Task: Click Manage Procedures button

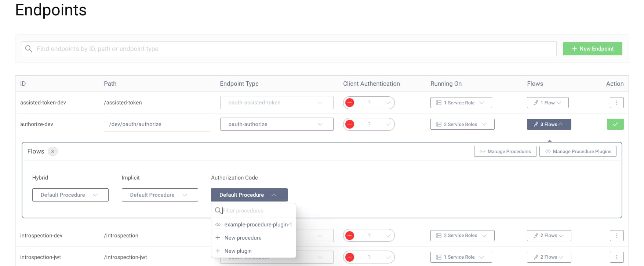Action: 505,151
